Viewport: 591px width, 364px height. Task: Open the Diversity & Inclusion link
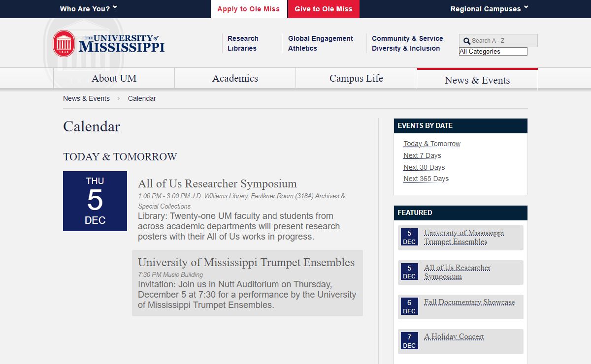(406, 48)
